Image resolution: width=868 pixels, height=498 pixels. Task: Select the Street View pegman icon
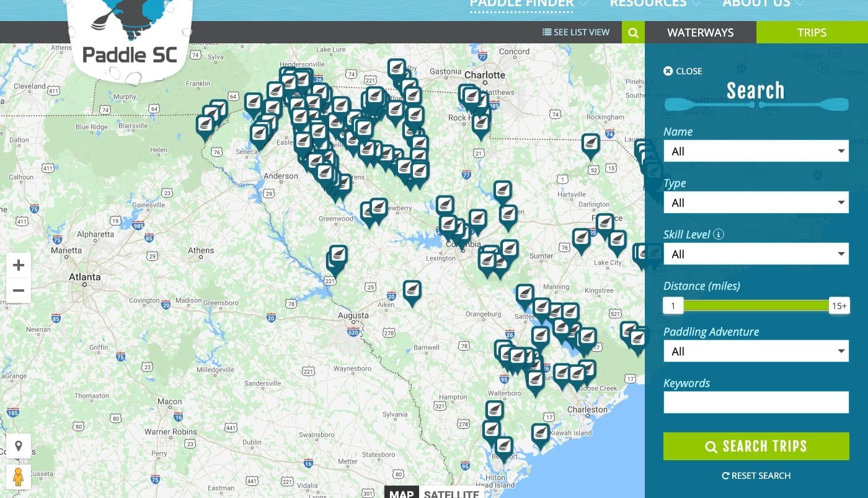(x=19, y=476)
